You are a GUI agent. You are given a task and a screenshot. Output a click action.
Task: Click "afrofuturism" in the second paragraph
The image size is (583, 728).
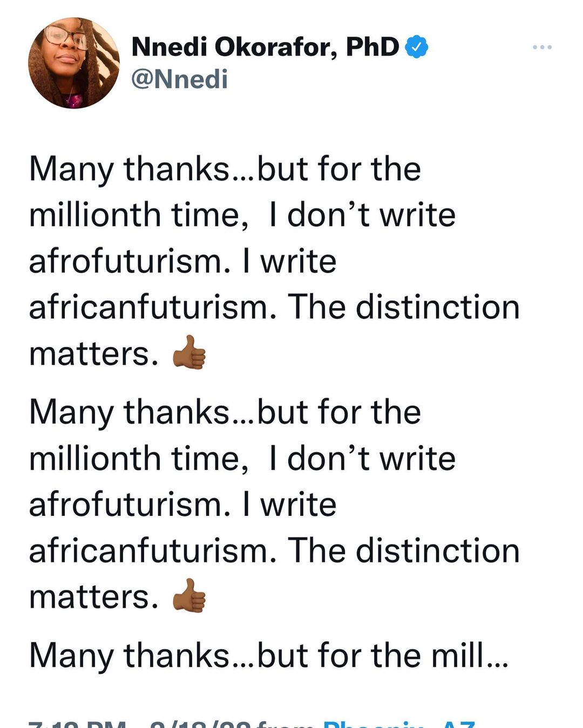tap(125, 505)
